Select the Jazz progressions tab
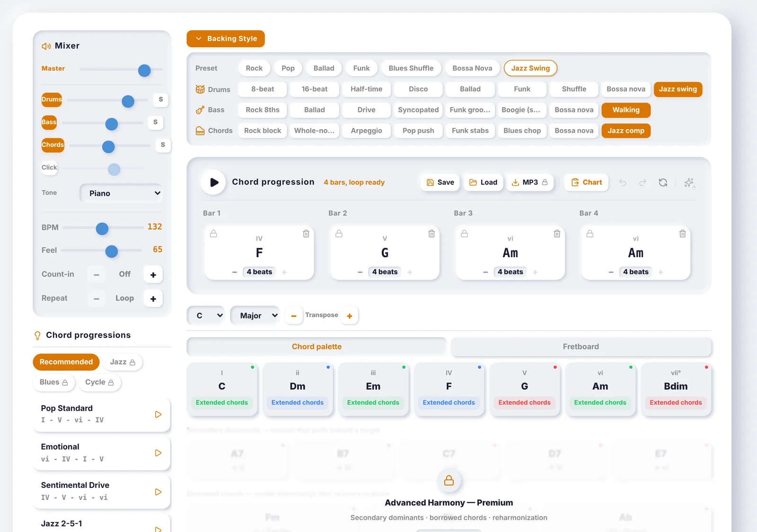The width and height of the screenshot is (757, 532). pos(123,362)
